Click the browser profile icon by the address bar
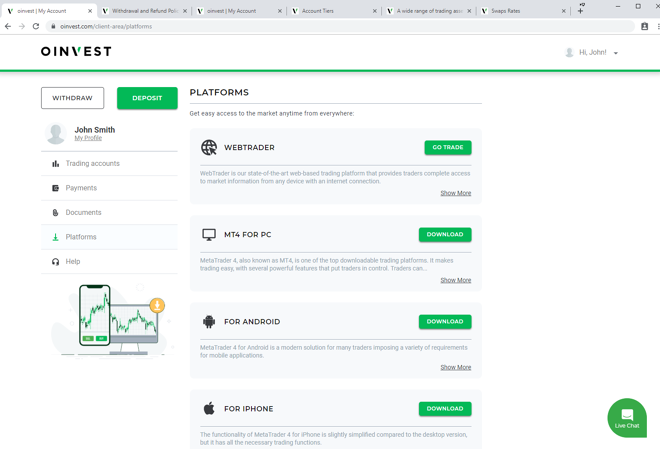This screenshot has width=660, height=449. (644, 27)
